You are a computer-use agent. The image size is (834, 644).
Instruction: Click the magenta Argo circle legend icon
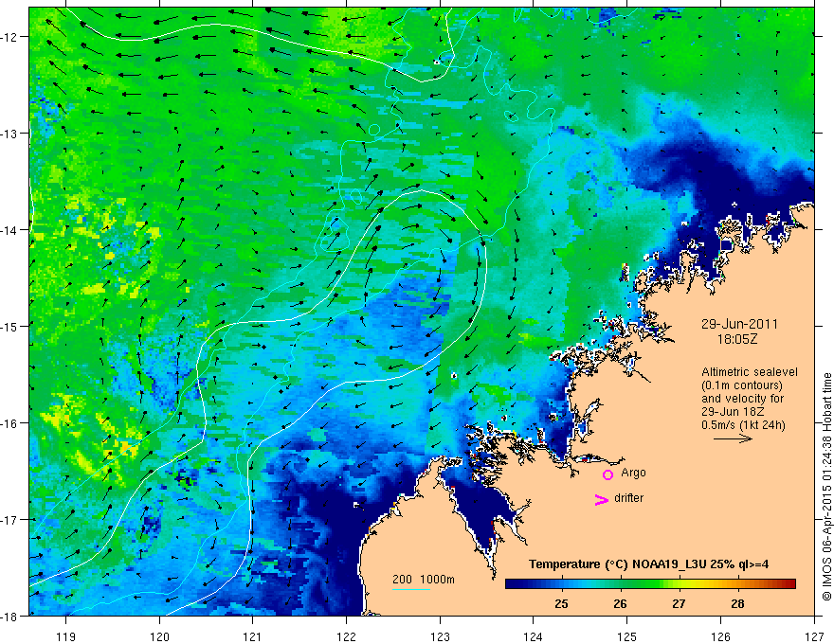[607, 474]
